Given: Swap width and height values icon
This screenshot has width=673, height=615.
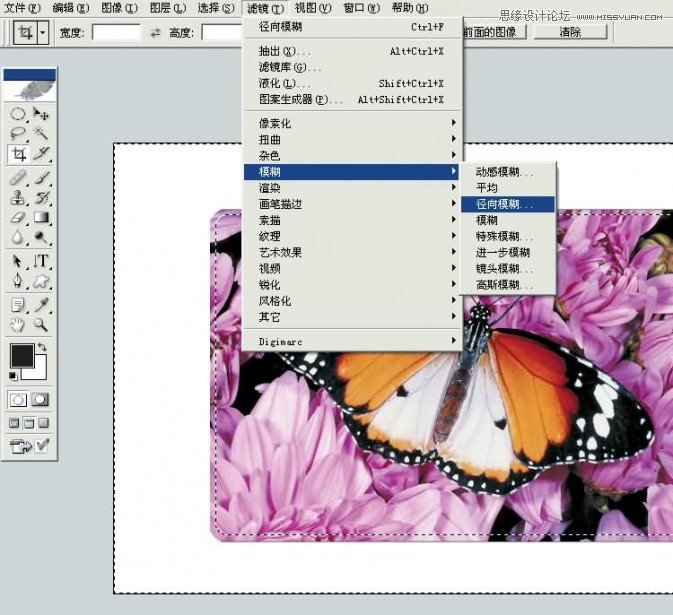Looking at the screenshot, I should [156, 33].
